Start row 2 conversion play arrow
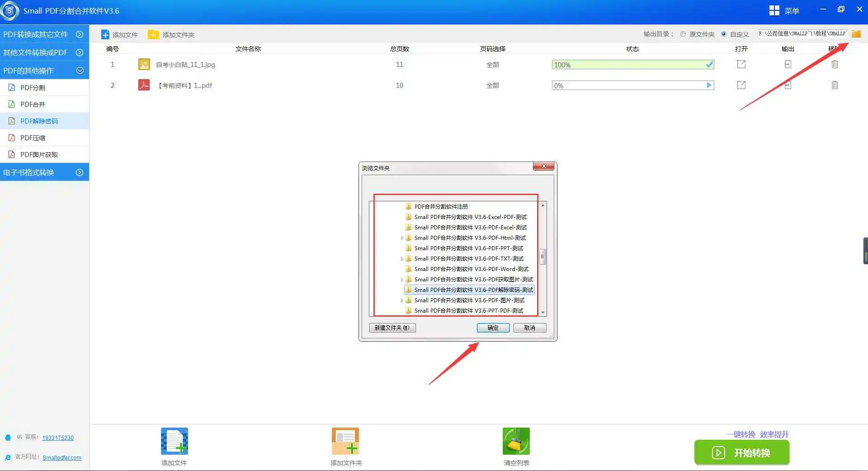The image size is (868, 471). coord(709,85)
